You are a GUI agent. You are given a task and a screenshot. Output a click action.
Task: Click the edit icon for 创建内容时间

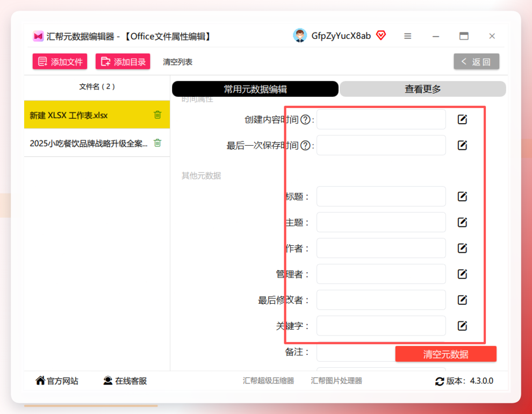point(462,119)
